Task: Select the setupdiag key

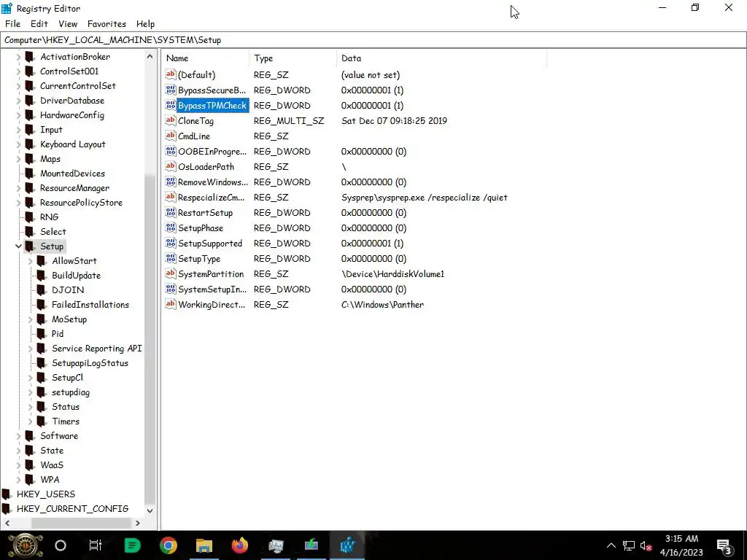Action: pyautogui.click(x=71, y=392)
